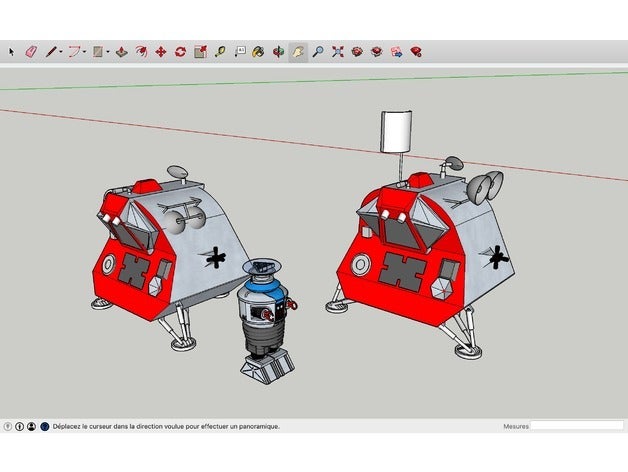The image size is (628, 472).
Task: Select the Line pencil tool
Action: [x=51, y=52]
